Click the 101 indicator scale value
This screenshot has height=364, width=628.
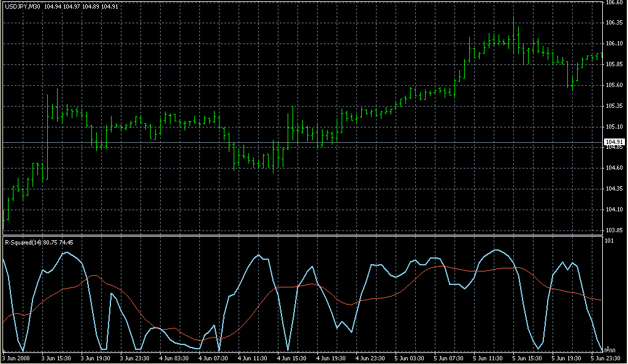(609, 241)
